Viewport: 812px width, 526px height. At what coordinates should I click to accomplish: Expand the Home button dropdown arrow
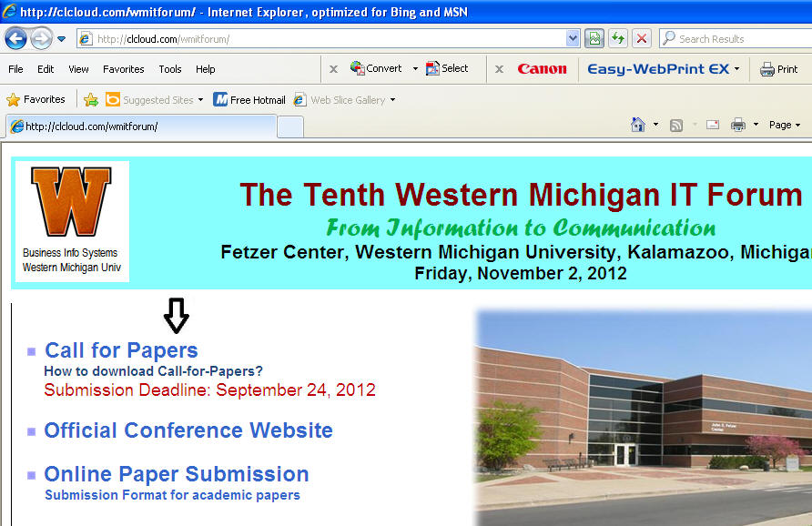[655, 125]
